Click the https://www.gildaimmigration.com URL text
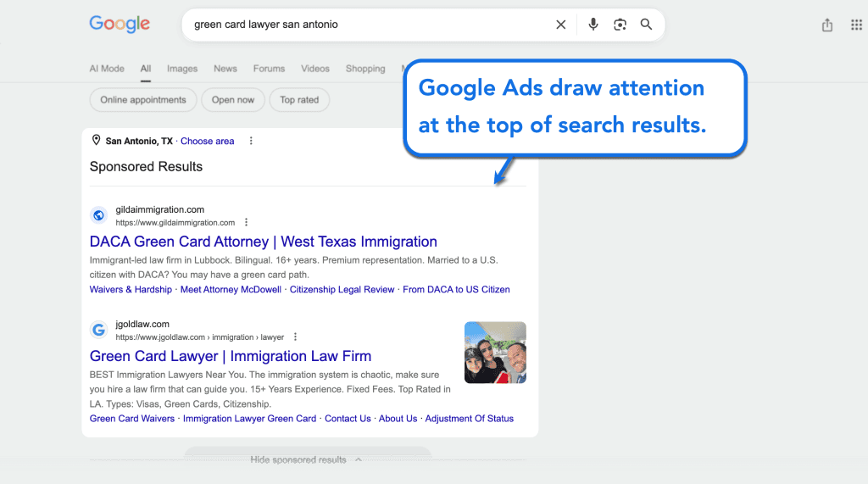868x484 pixels. pyautogui.click(x=175, y=223)
